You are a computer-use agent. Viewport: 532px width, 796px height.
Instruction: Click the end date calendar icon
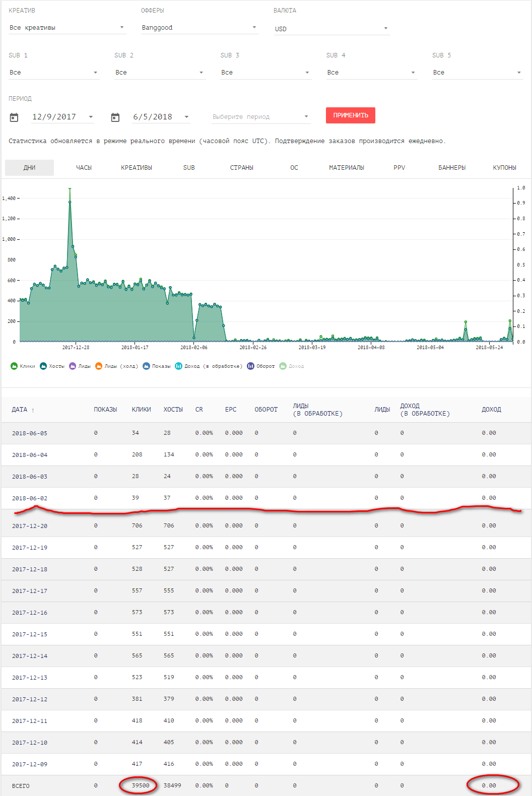[115, 117]
